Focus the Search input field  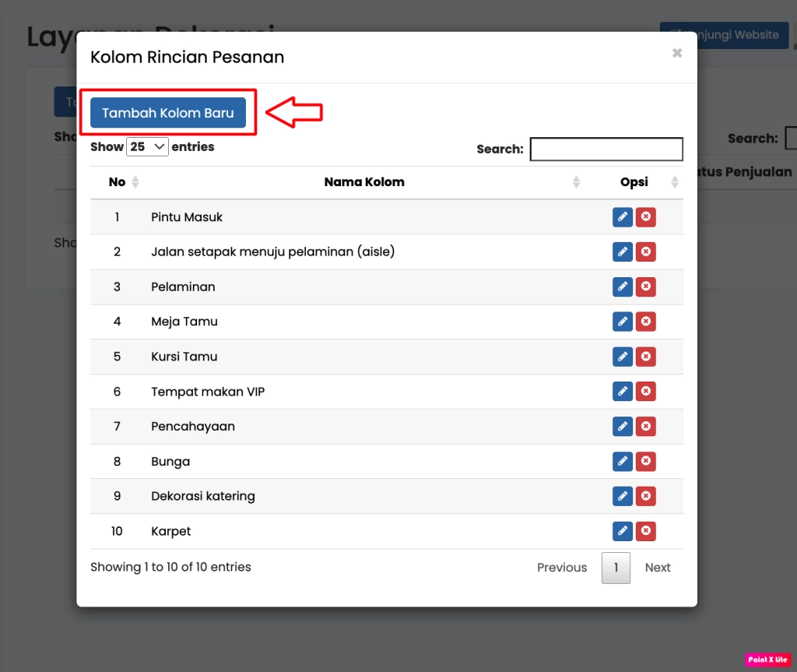point(606,149)
